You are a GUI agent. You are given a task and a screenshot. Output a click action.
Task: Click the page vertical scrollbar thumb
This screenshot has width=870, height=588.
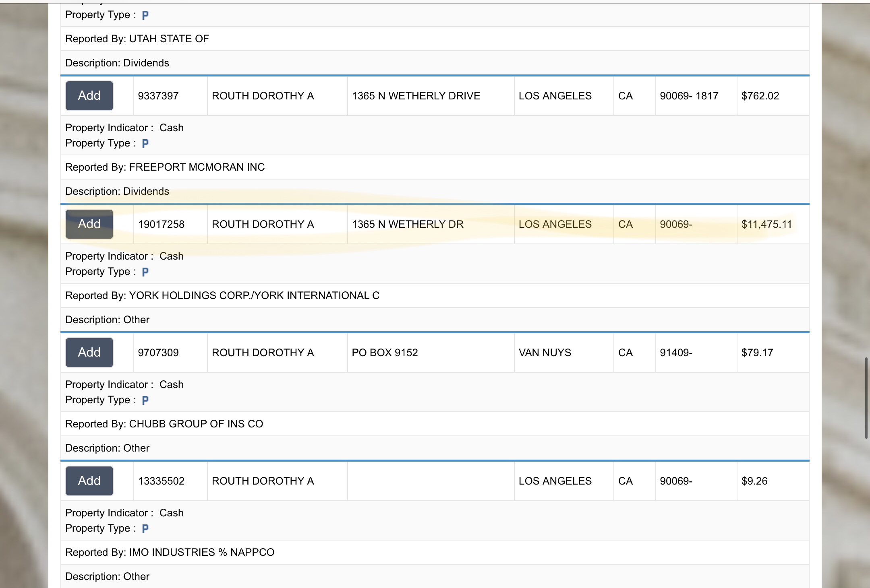(x=866, y=398)
